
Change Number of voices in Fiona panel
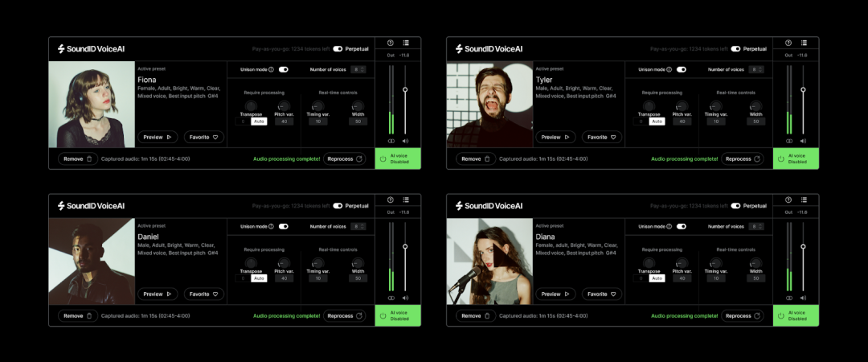point(358,70)
